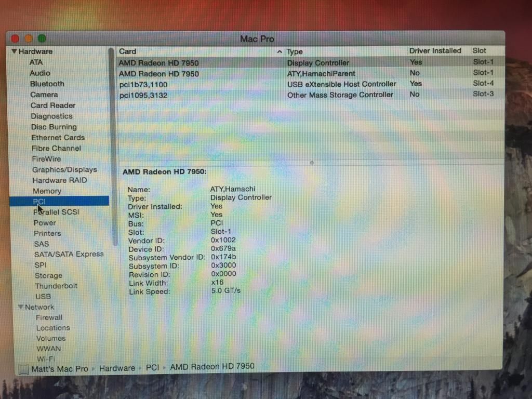Click the Vendor ID value 0x1002
Viewport: 532px width, 399px height.
[x=223, y=240]
